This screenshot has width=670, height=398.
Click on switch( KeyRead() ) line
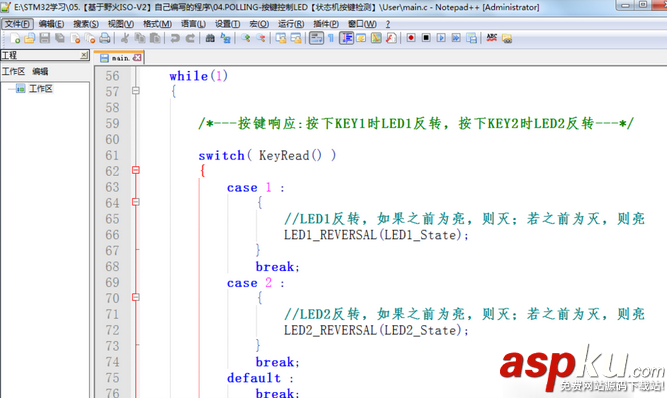[x=267, y=156]
